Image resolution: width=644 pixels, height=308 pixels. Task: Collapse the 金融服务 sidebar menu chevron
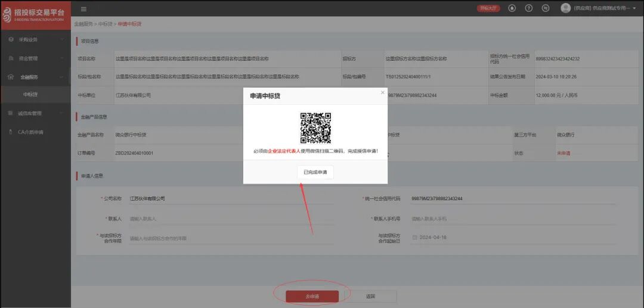tap(62, 77)
